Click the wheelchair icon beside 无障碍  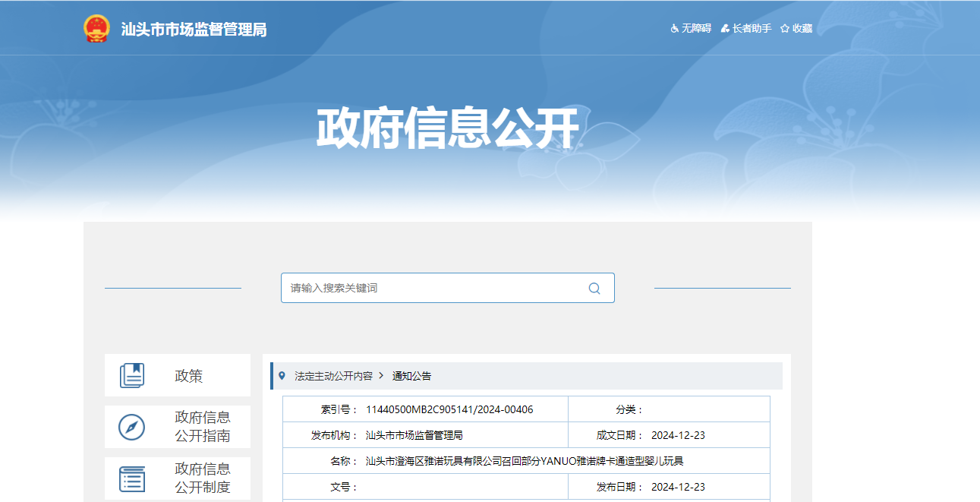[674, 29]
